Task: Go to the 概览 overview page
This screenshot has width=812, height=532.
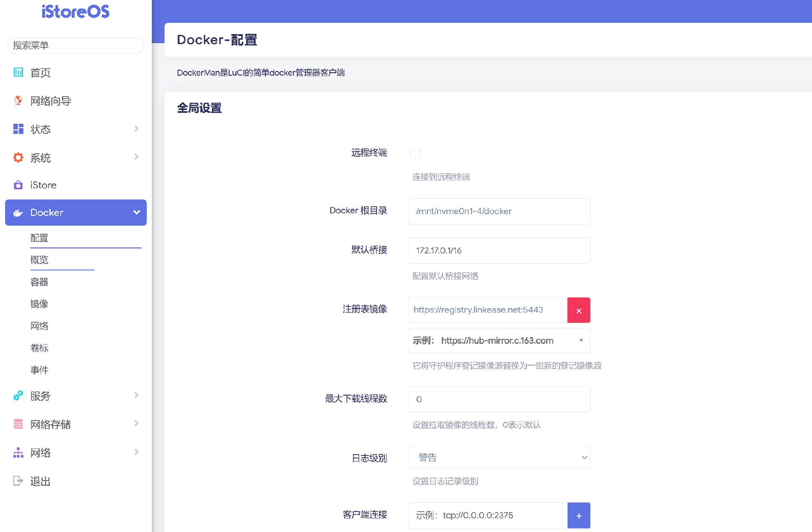Action: pyautogui.click(x=39, y=260)
